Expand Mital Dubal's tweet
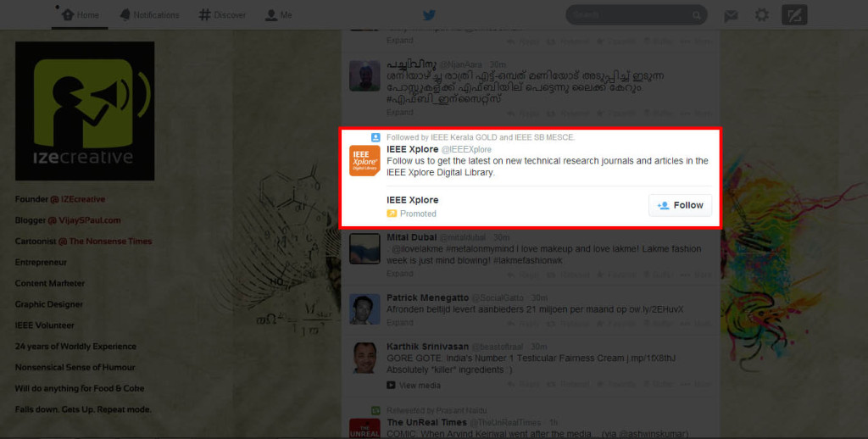 coord(400,274)
